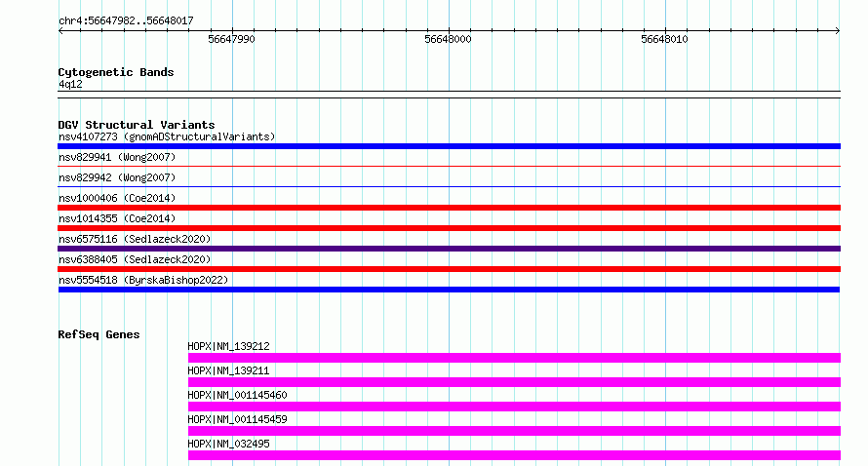Open the nsv6575116 (Sedlazeck2020) label
868x466 pixels.
pos(135,239)
